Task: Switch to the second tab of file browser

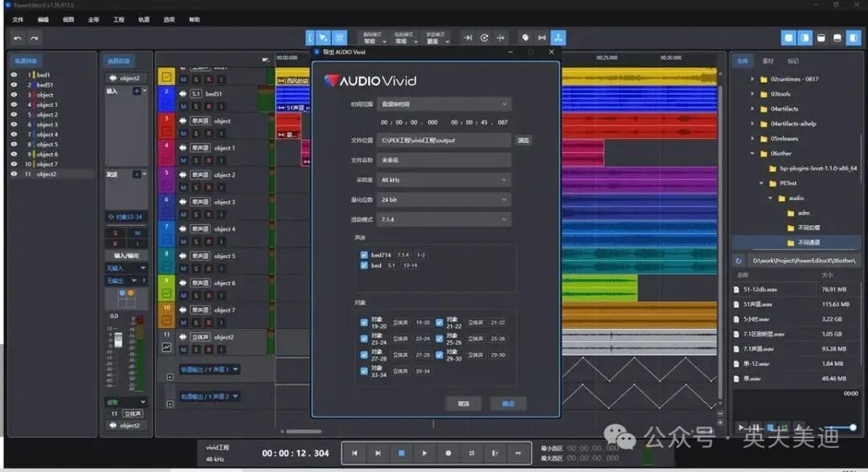Action: pos(768,61)
